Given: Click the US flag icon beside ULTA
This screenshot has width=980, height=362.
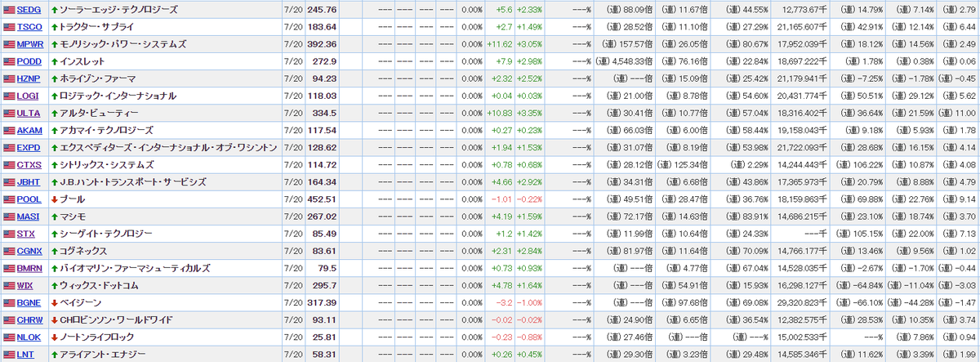Looking at the screenshot, I should tap(9, 113).
